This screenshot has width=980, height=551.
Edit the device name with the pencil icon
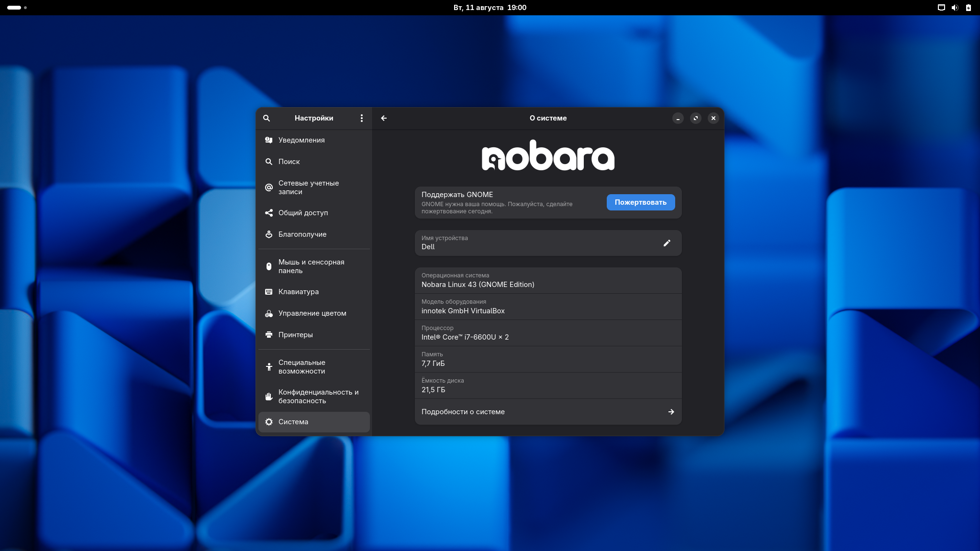[667, 243]
